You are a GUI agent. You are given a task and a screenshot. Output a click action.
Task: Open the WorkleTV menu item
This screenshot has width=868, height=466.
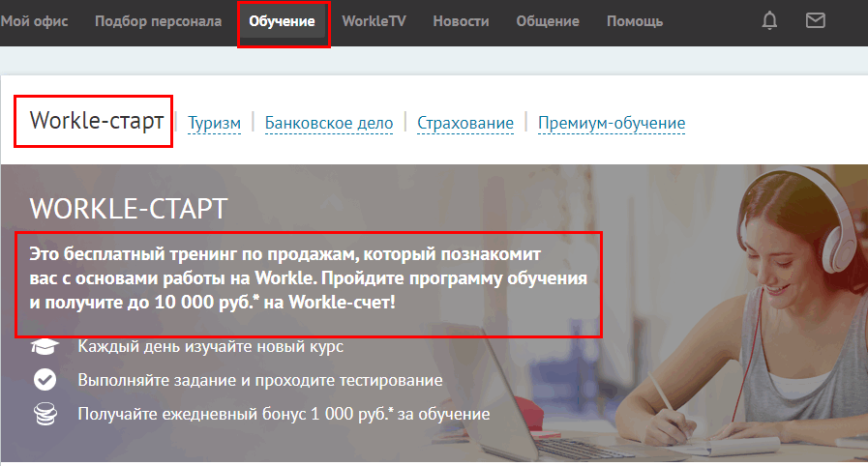point(374,21)
